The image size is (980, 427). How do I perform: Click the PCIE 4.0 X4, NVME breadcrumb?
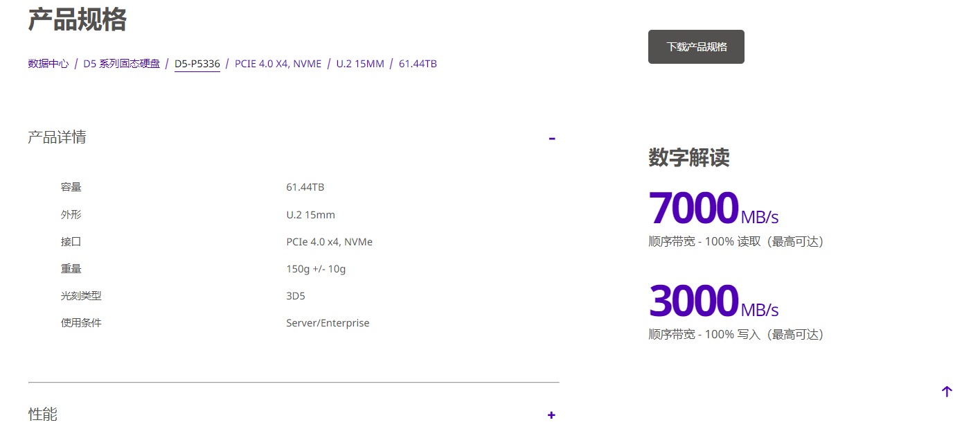[x=278, y=63]
